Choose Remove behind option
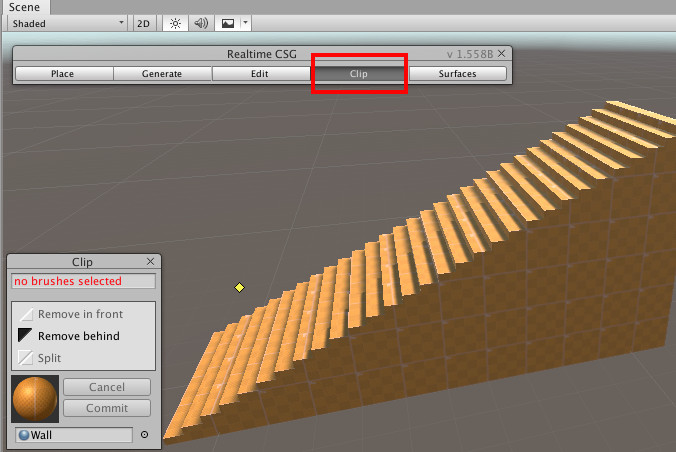 (x=69, y=336)
